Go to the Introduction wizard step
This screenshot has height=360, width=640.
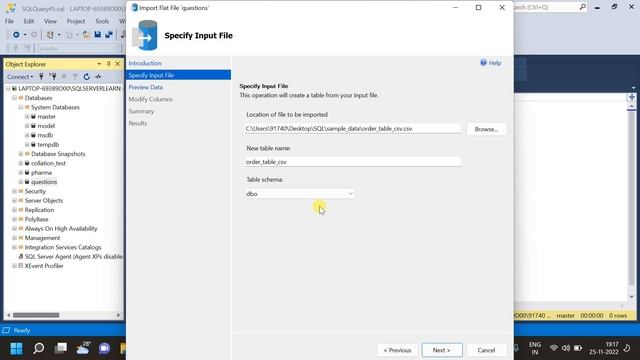point(145,63)
